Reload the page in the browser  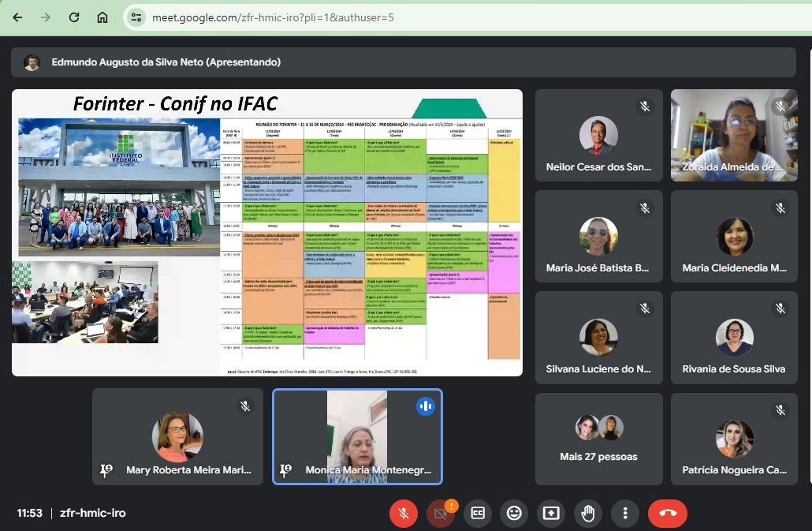click(x=74, y=17)
